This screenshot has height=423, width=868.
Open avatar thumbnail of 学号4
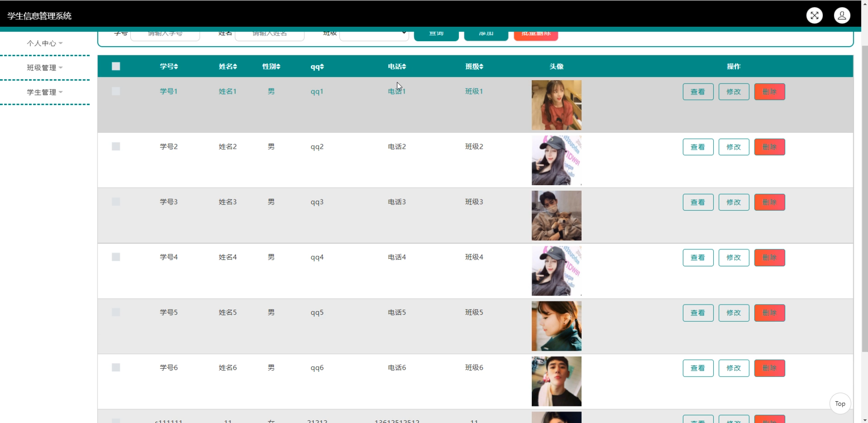556,271
